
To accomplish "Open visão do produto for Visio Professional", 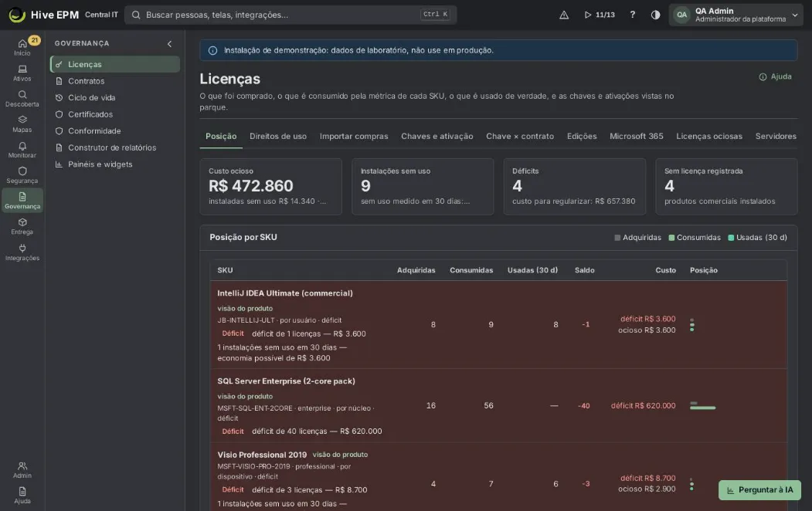I will pos(340,455).
